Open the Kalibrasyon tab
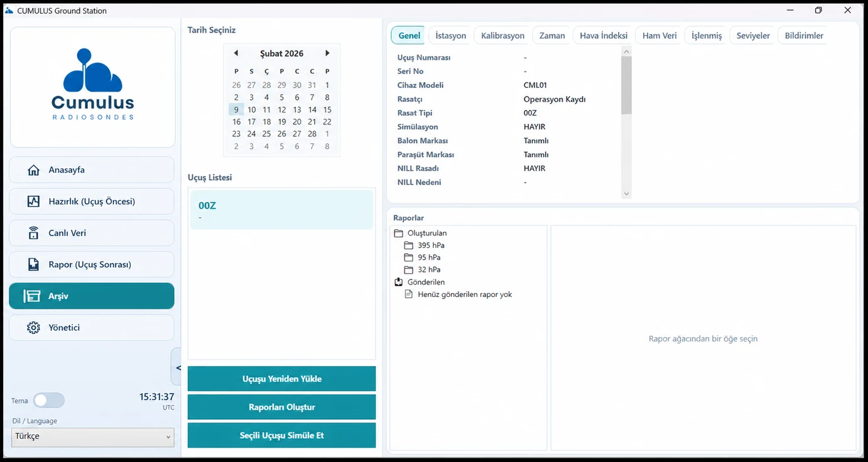 point(502,36)
